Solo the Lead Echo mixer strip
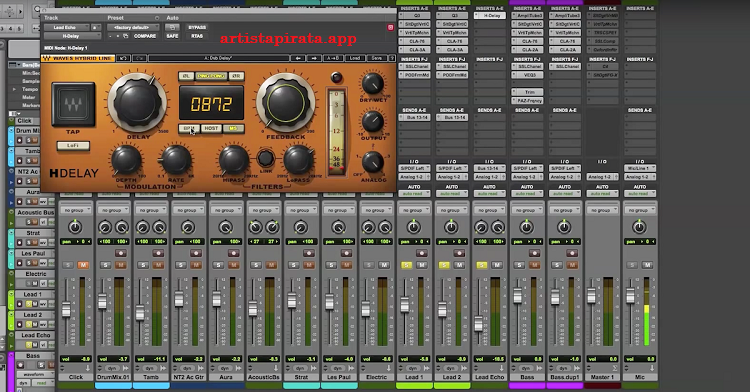The width and height of the screenshot is (750, 392). [482, 265]
